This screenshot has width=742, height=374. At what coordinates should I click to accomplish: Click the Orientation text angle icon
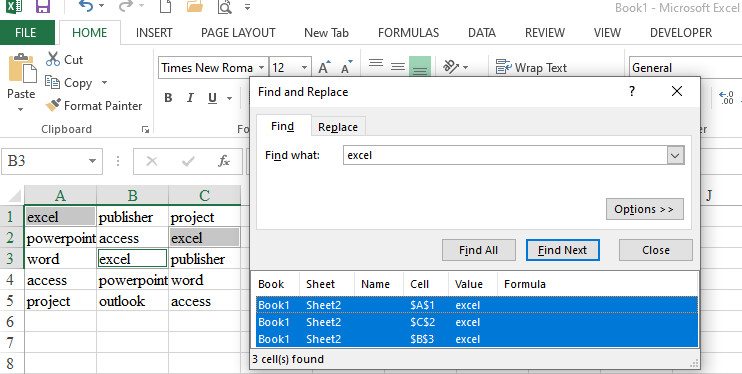coord(451,67)
